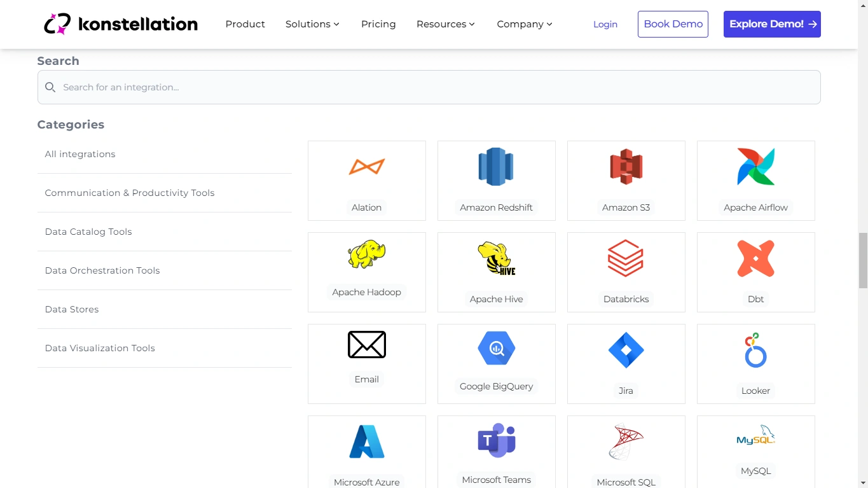
Task: Click the Microsoft Azure logo icon
Action: 367,442
